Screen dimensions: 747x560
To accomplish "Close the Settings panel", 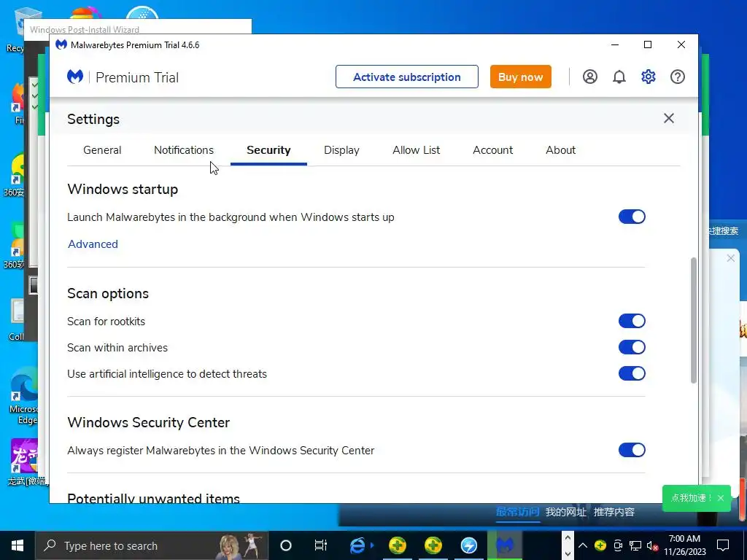I will point(668,118).
